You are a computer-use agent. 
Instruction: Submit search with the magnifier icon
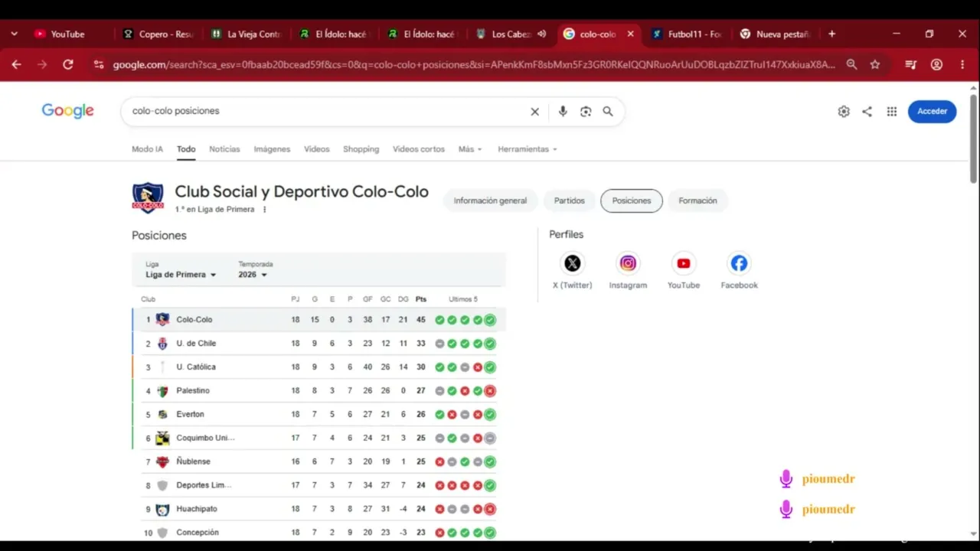608,112
